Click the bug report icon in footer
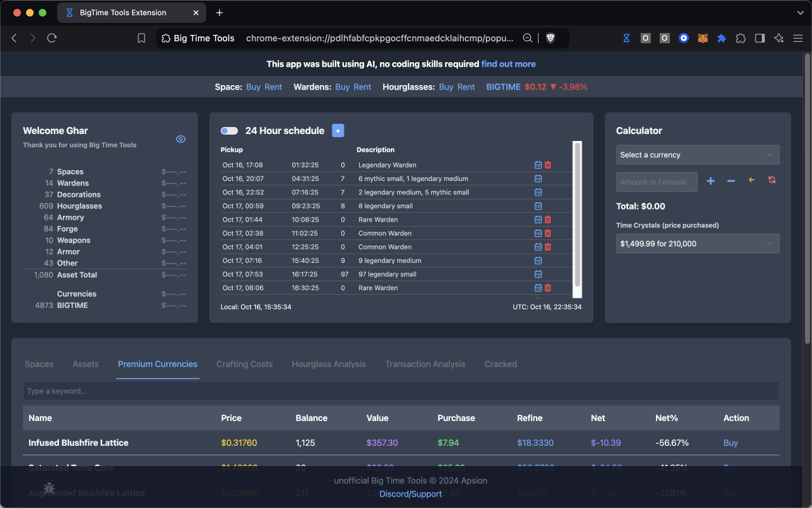The height and width of the screenshot is (508, 812). coord(49,488)
